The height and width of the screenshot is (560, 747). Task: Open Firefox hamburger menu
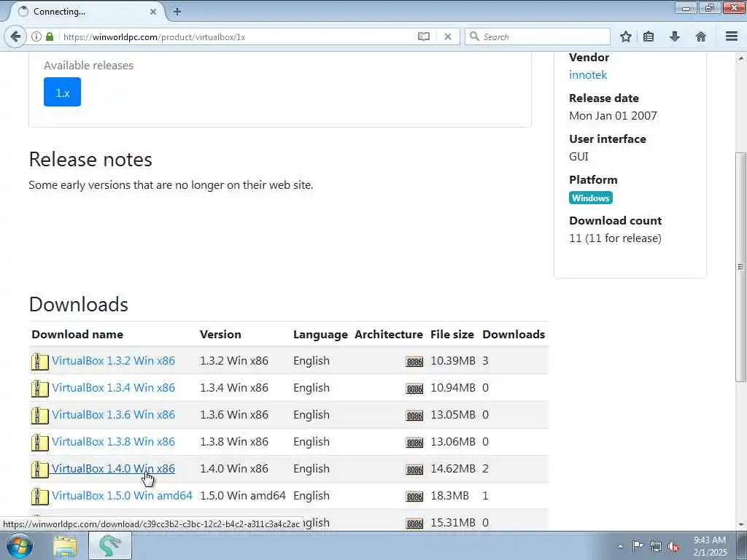coord(732,36)
